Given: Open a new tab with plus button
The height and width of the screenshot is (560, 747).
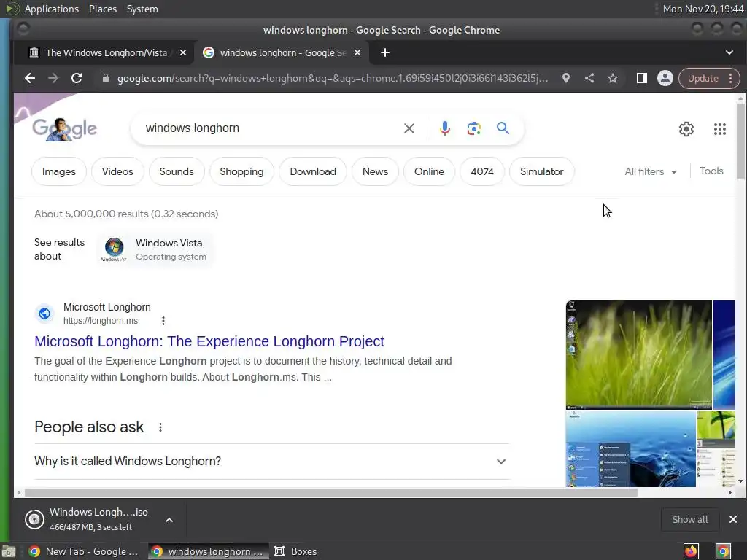Looking at the screenshot, I should (x=385, y=52).
